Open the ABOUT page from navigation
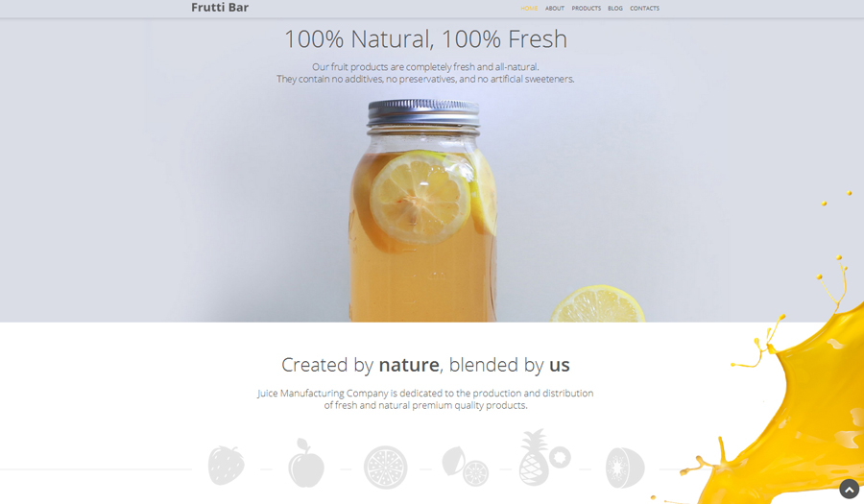 (555, 9)
